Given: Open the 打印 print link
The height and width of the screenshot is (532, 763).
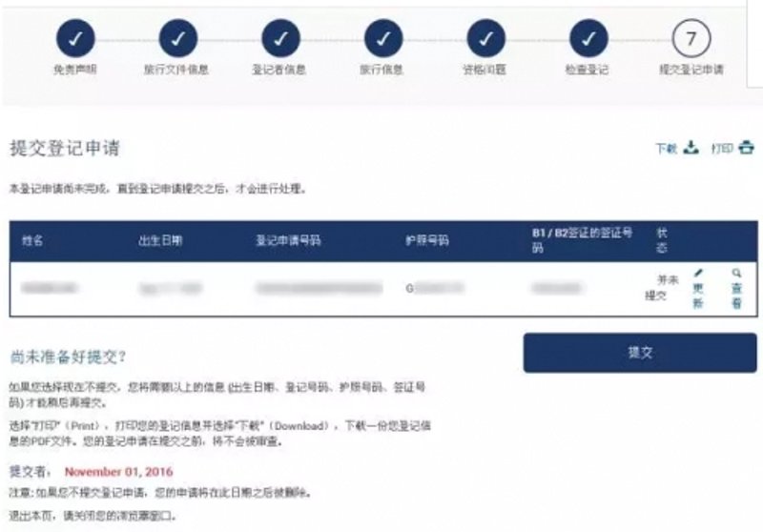Looking at the screenshot, I should coord(722,149).
